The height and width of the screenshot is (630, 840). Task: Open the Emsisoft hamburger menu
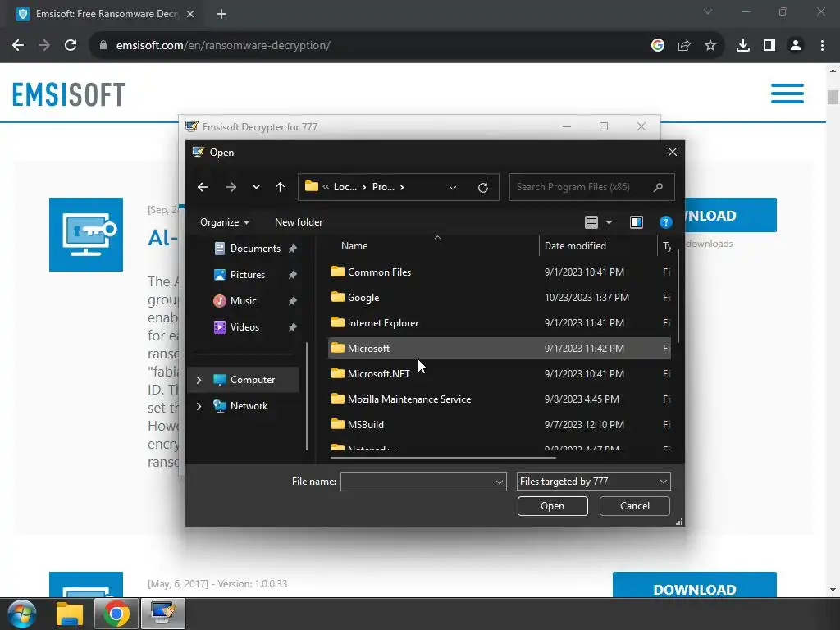[x=787, y=94]
